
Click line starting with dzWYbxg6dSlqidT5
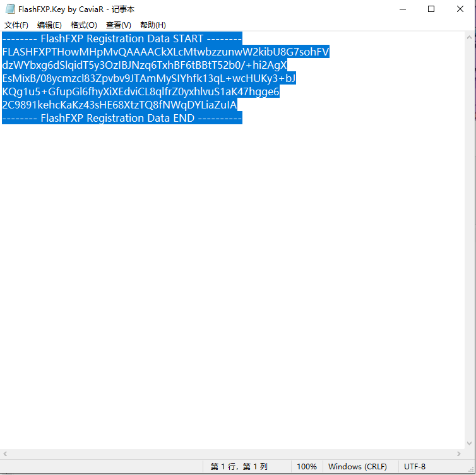[x=145, y=65]
